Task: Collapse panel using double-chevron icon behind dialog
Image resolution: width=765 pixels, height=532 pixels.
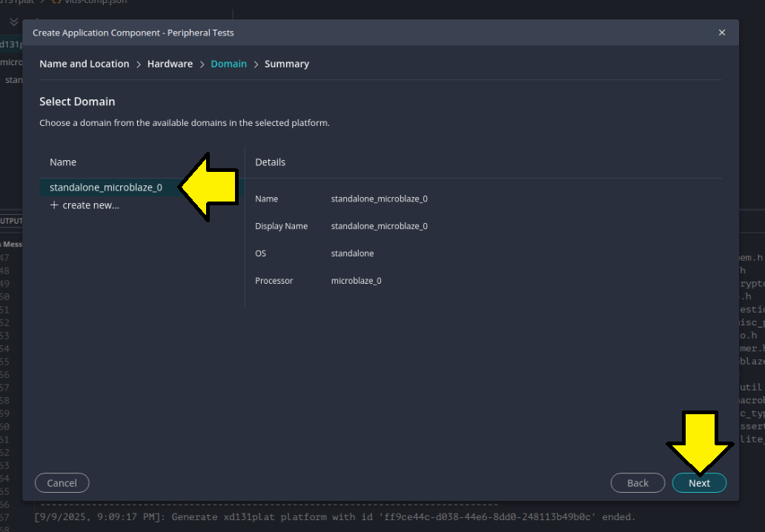Action: click(x=13, y=21)
